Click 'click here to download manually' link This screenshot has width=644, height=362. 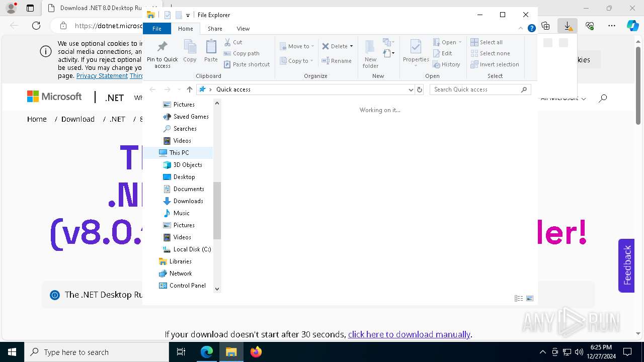[x=409, y=334]
